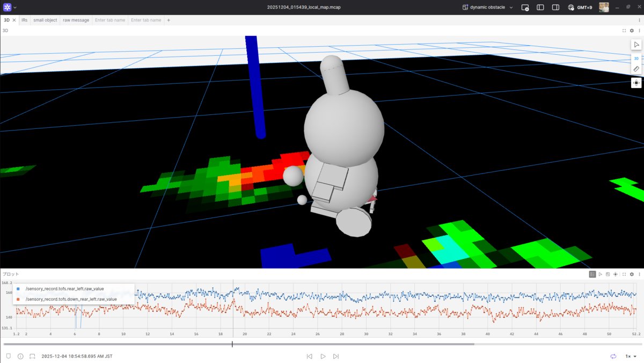The image size is (644, 363).
Task: Toggle the plot legend visibility icon
Action: (592, 274)
